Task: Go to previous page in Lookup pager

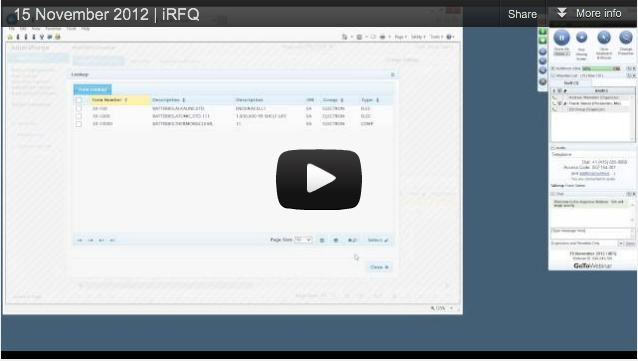Action: coord(91,240)
